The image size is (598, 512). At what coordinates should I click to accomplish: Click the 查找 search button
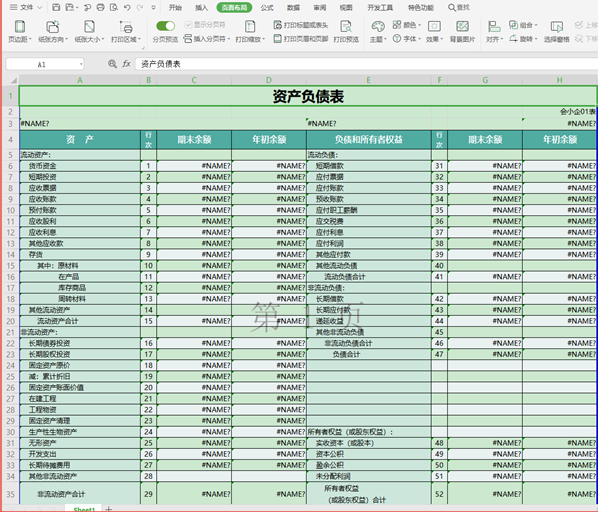click(x=459, y=7)
